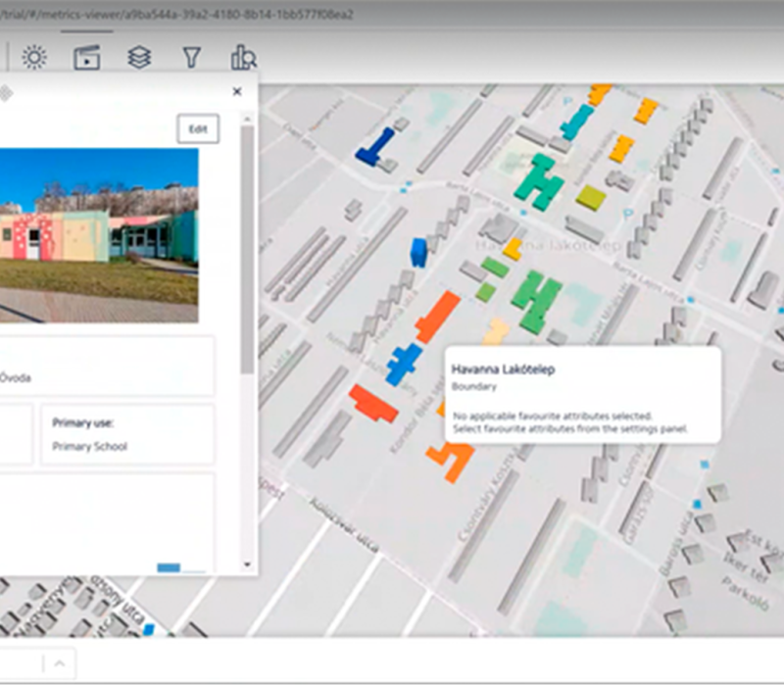Expand the bottom bar chevron

(60, 664)
